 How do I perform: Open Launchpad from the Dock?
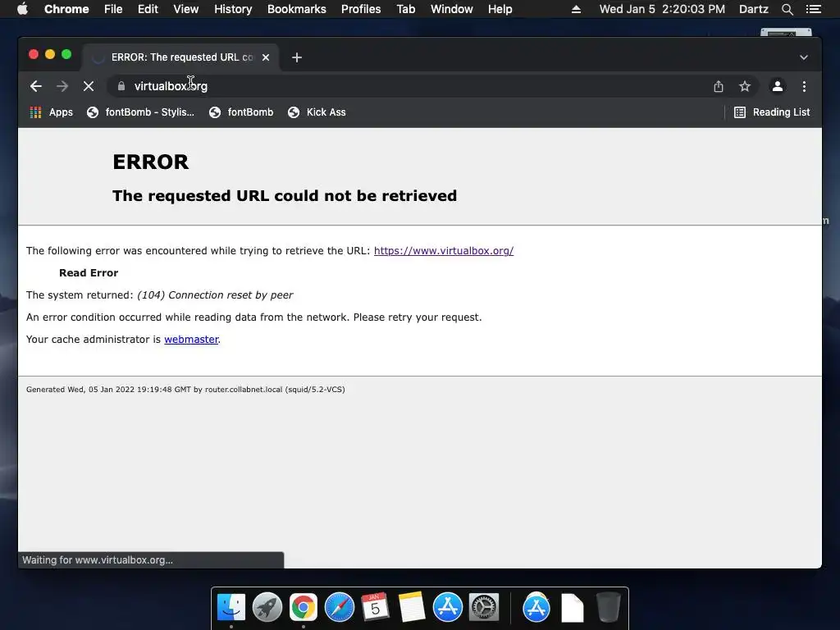pos(267,607)
